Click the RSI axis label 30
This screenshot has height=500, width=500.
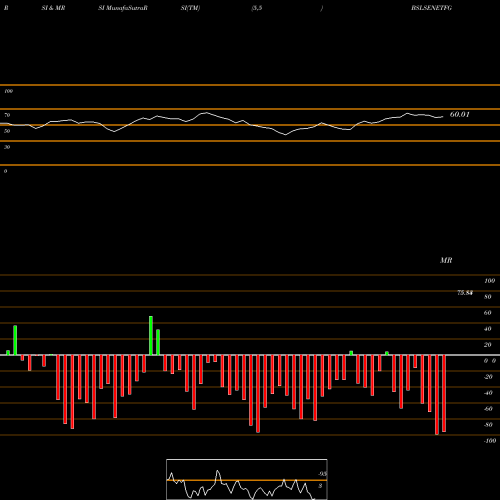[x=7, y=147]
